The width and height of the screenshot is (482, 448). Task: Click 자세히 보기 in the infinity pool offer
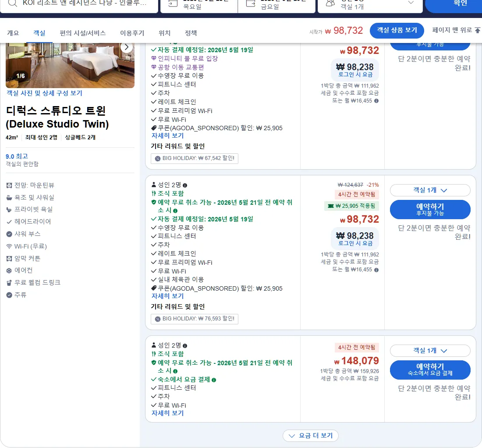(x=167, y=135)
